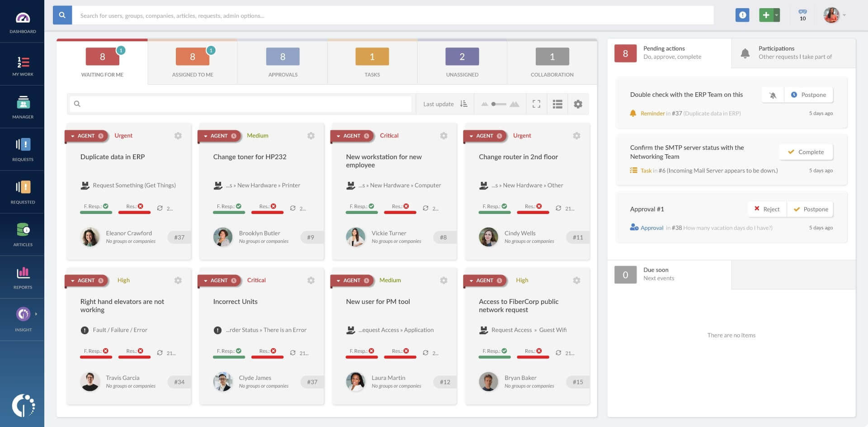Expand the AGENT dropdown on Duplicate data in ERP
This screenshot has width=868, height=427.
pyautogui.click(x=73, y=136)
